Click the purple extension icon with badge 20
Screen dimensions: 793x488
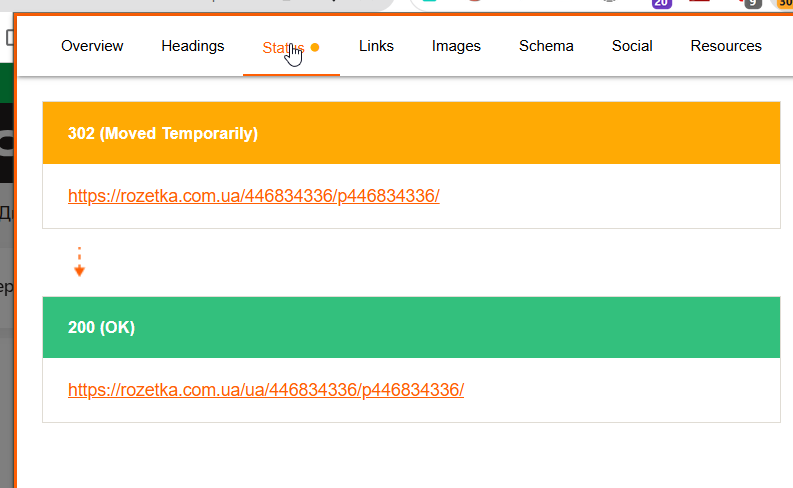tap(662, 4)
